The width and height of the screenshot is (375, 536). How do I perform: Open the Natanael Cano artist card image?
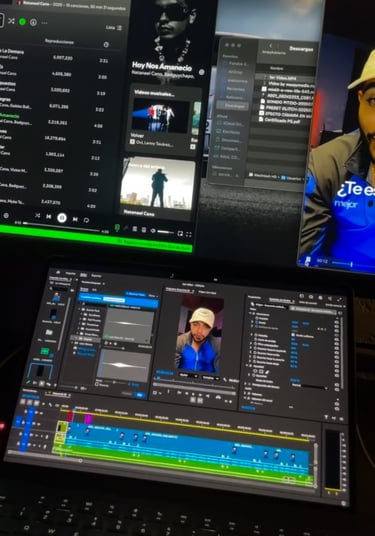click(157, 184)
